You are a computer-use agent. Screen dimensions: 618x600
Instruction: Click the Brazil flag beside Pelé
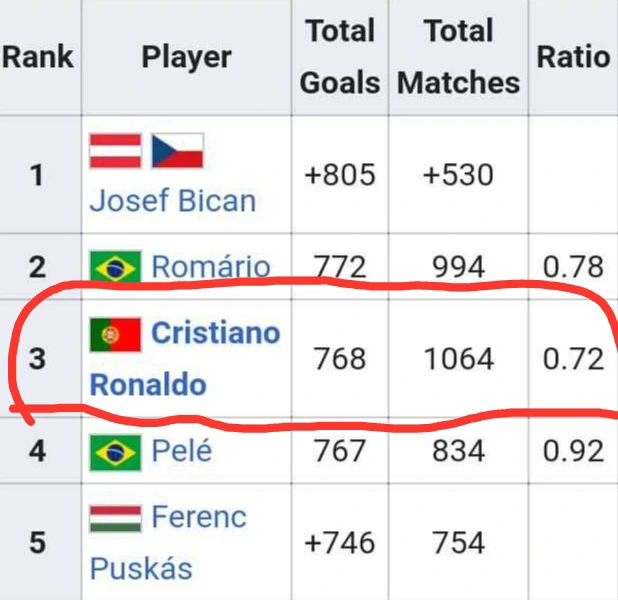[115, 452]
